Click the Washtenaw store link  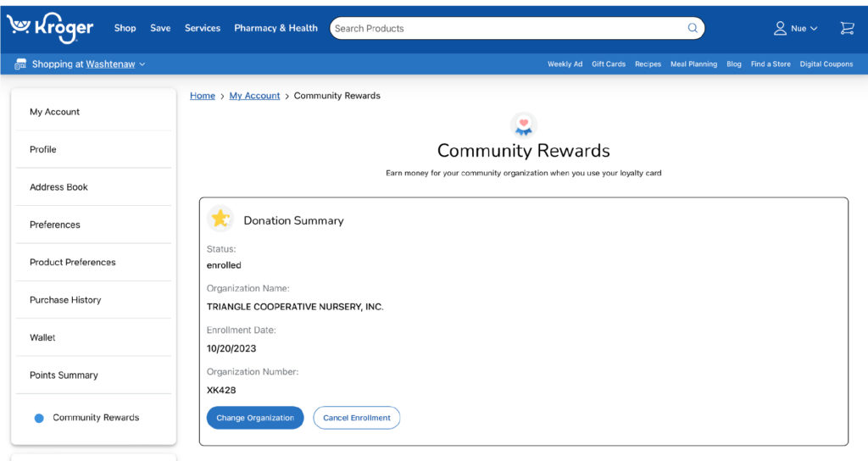coord(110,64)
